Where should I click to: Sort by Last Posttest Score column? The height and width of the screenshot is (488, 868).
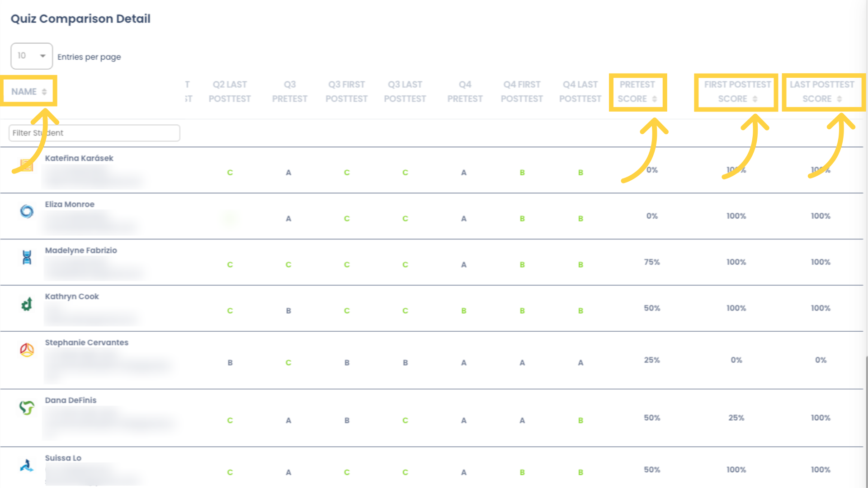[822, 92]
